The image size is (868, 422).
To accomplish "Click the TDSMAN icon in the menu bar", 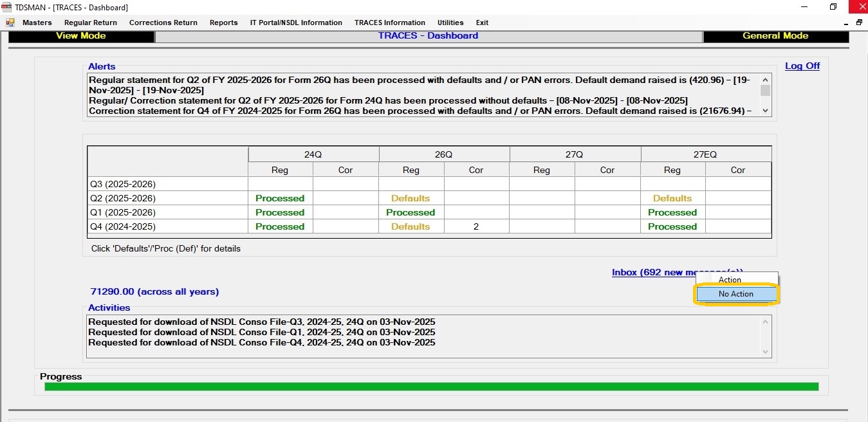I will [x=10, y=23].
